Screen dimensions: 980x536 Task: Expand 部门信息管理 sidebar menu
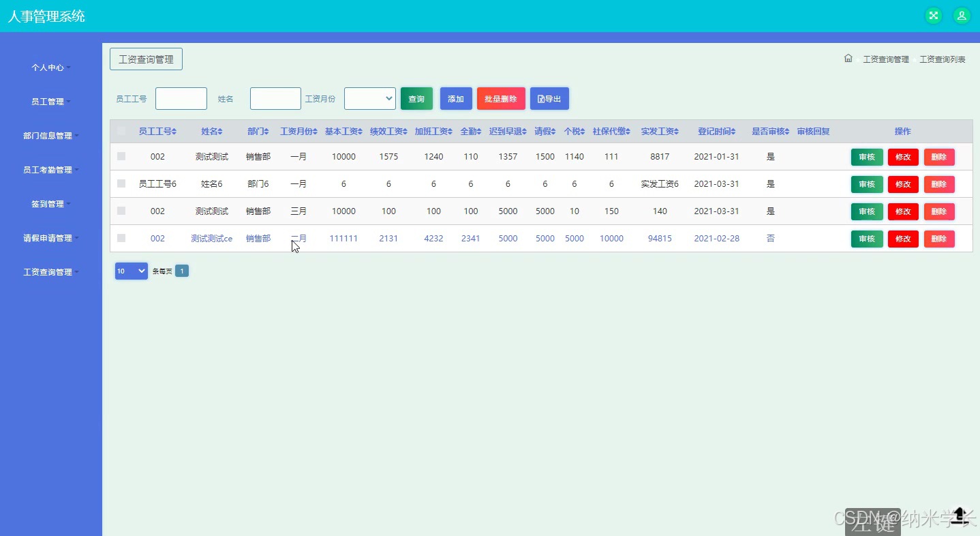point(51,136)
